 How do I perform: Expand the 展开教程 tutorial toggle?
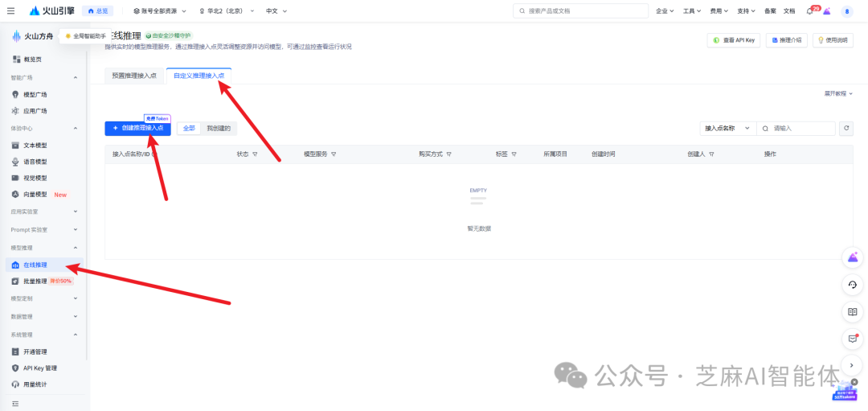click(838, 93)
